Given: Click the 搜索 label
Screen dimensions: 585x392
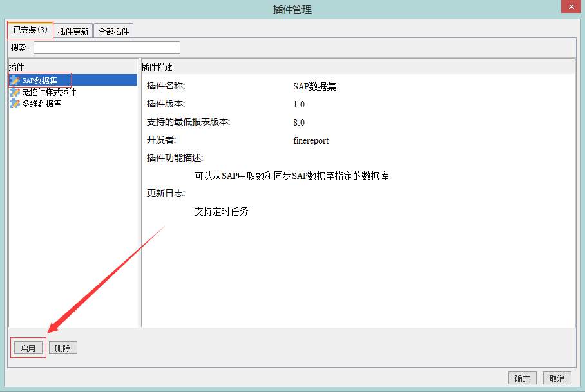Looking at the screenshot, I should coord(20,48).
